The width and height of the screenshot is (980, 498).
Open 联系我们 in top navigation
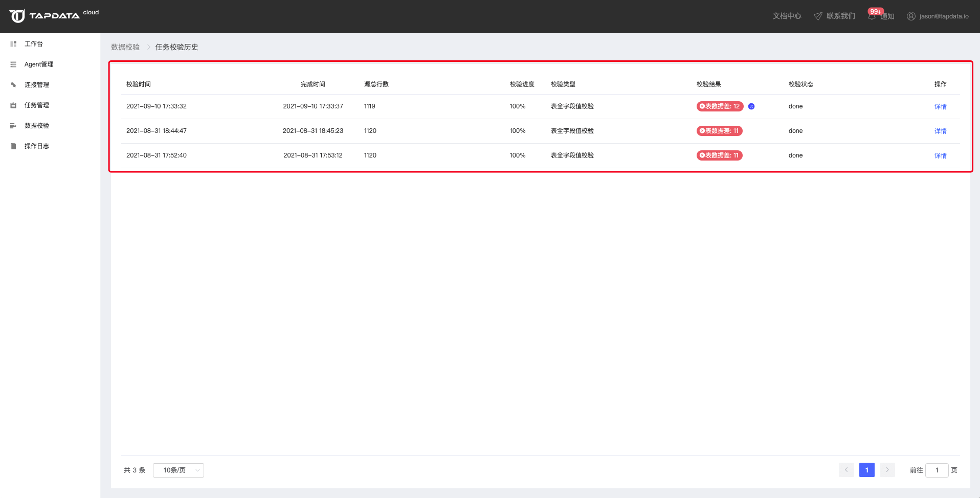[834, 16]
